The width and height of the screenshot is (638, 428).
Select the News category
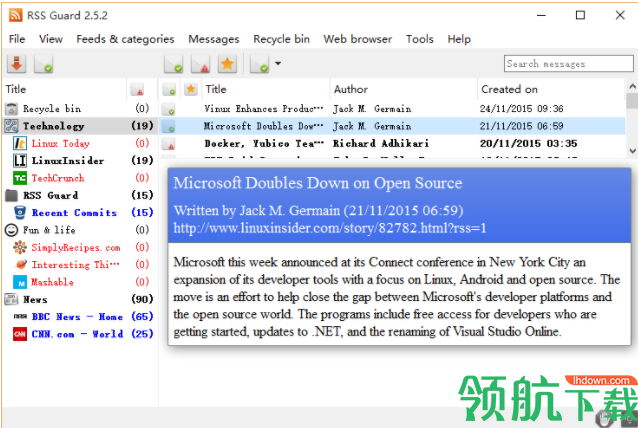(80, 299)
